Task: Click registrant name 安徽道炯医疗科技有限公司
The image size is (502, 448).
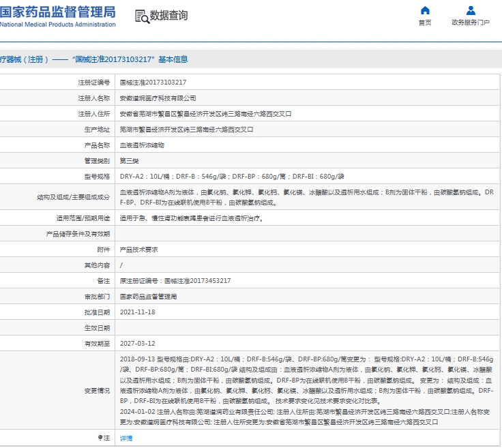Action: [x=158, y=98]
